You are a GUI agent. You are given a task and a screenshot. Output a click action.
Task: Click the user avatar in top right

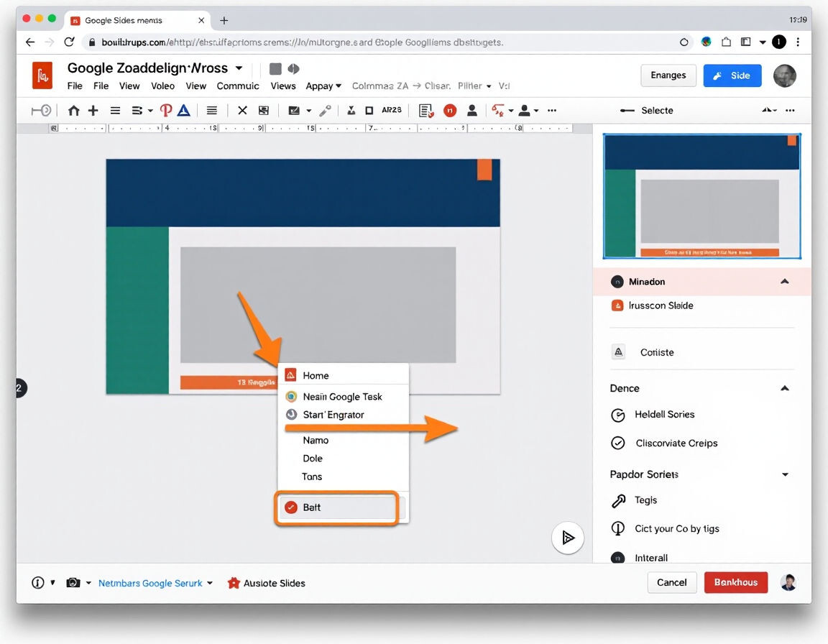[784, 75]
